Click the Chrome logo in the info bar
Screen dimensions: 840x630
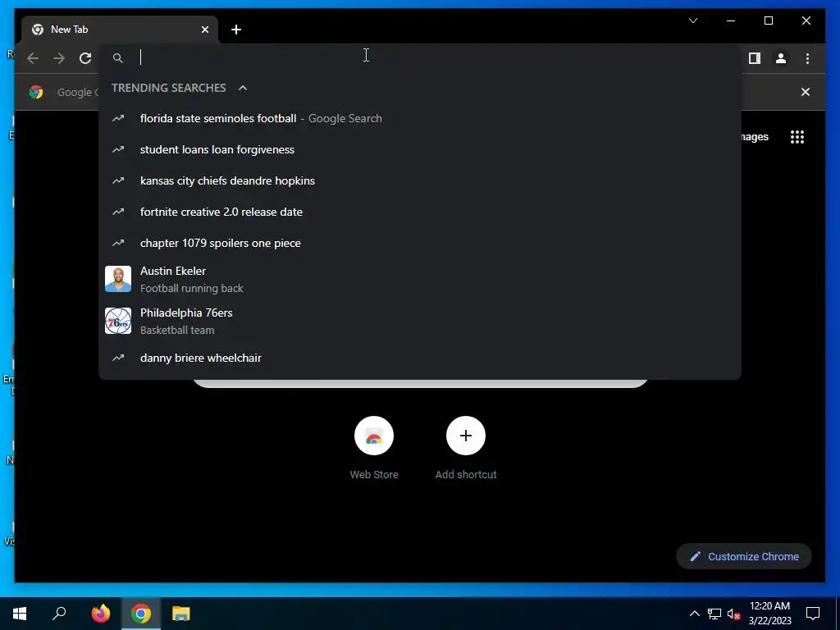[x=36, y=92]
